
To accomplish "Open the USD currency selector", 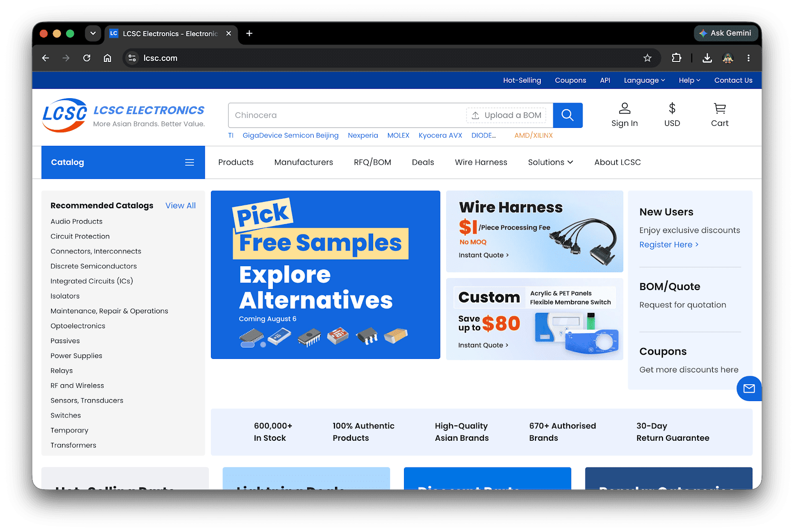I will tap(672, 115).
